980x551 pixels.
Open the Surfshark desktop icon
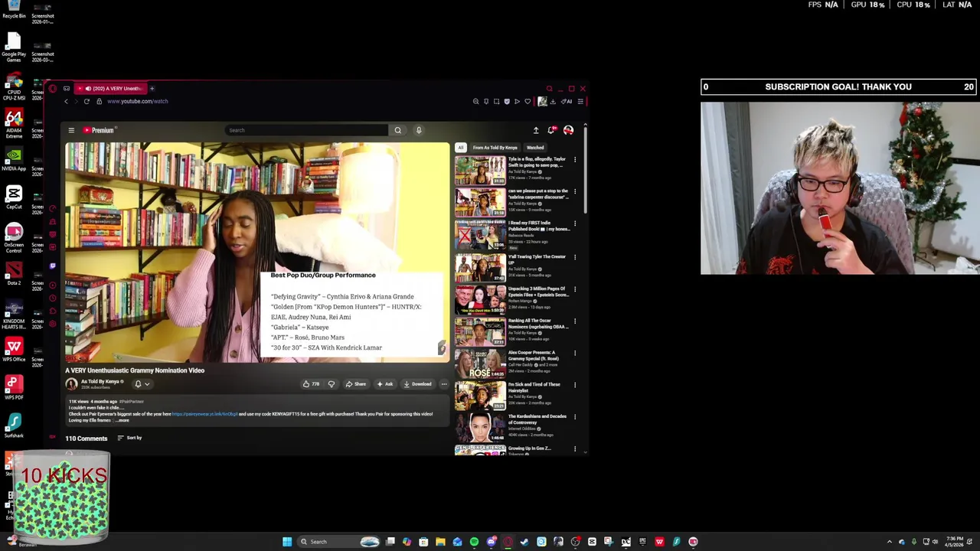tap(14, 425)
